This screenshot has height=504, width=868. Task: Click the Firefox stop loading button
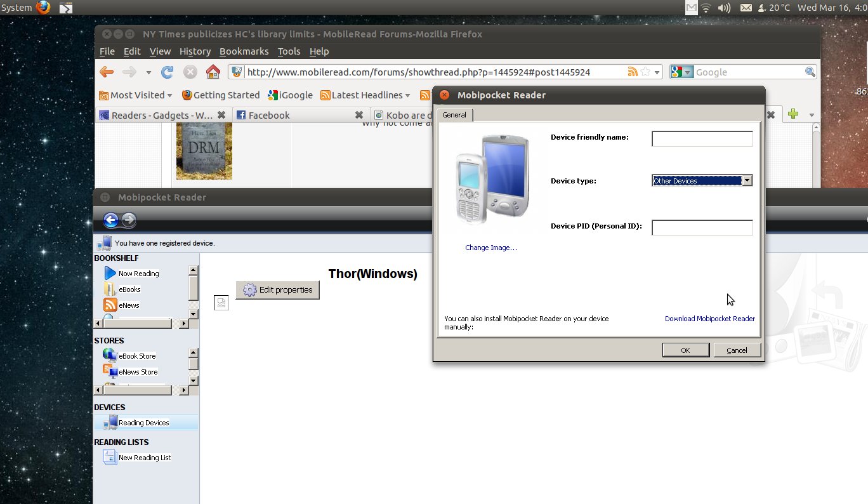pos(190,72)
